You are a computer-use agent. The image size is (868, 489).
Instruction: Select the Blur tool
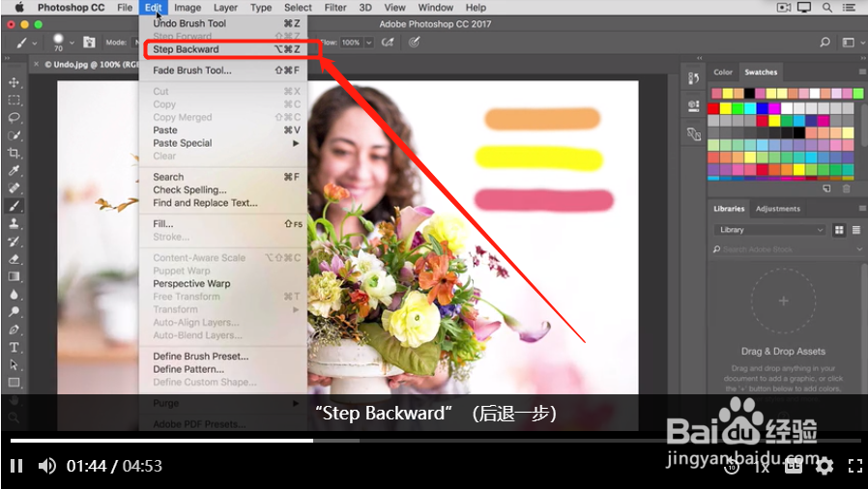pos(14,295)
